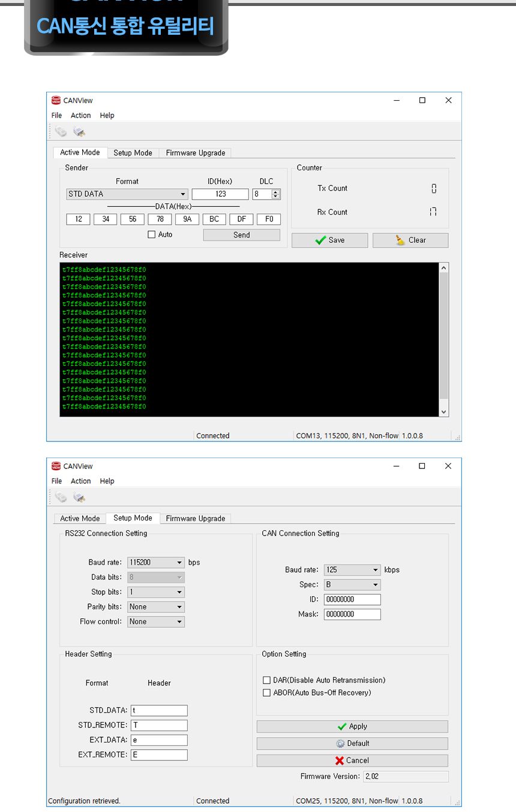Open Flow control dropdown
The width and height of the screenshot is (516, 812).
[156, 622]
